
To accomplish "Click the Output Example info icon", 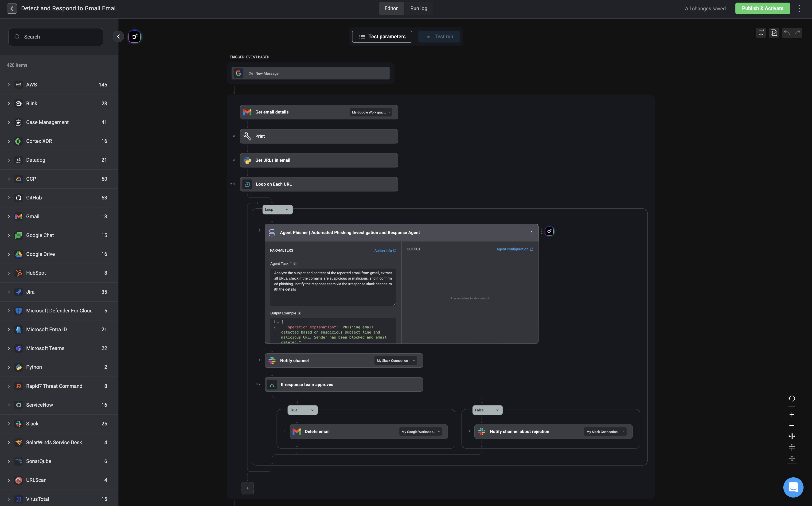I will 300,313.
